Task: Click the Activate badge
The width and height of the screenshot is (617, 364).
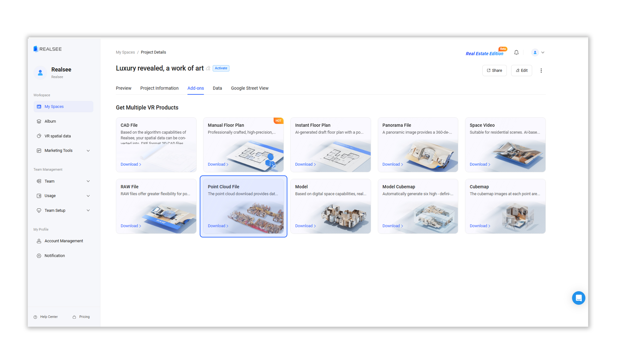Action: tap(221, 68)
